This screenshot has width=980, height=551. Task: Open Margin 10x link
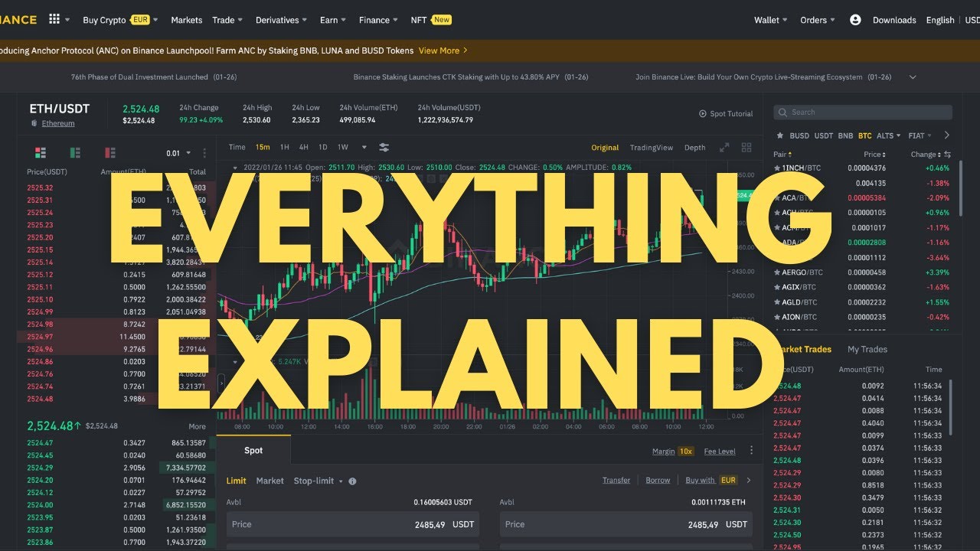673,452
